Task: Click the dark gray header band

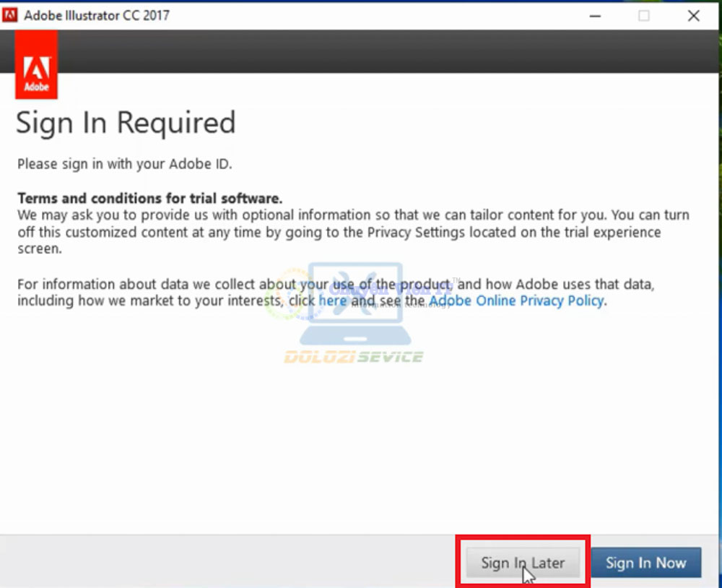Action: coord(361,51)
